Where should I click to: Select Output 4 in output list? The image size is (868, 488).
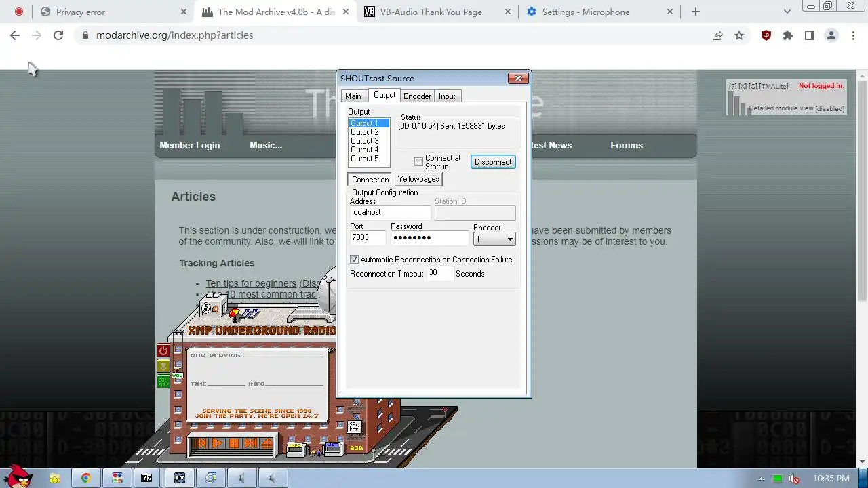click(369, 150)
